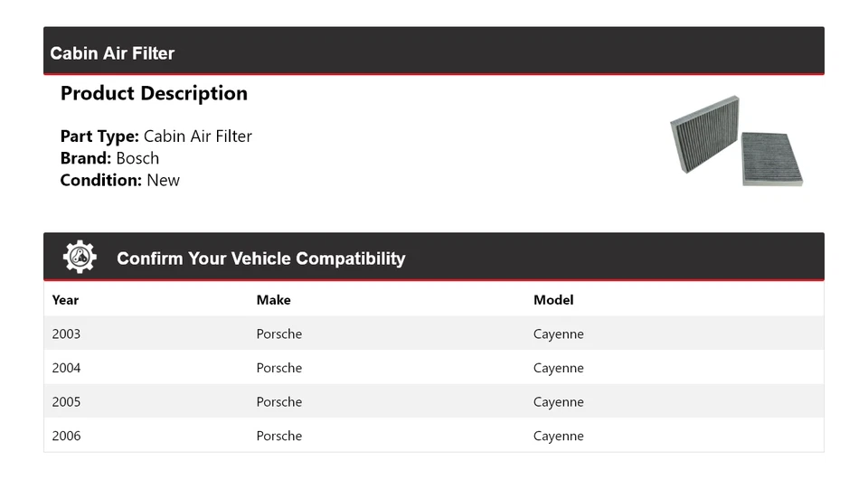Viewport: 868px width, 479px height.
Task: Select the Year column header
Action: click(65, 300)
